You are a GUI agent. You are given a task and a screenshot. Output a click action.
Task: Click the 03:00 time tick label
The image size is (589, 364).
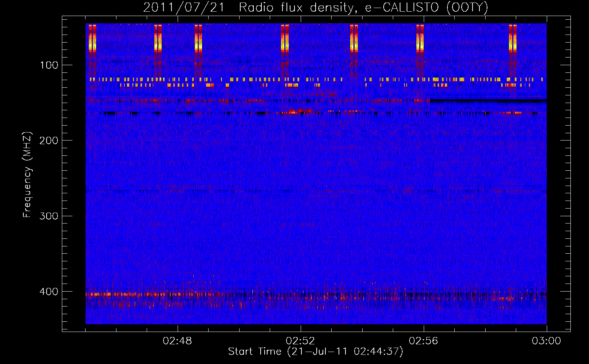(546, 341)
